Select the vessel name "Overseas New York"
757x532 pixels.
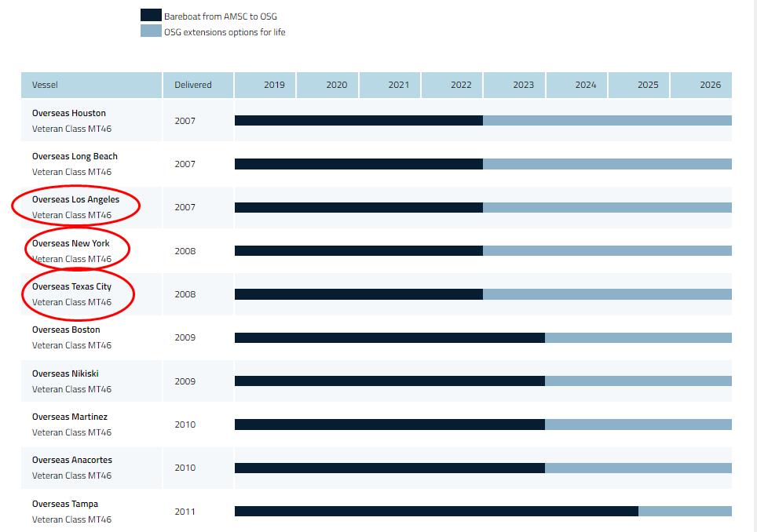click(x=71, y=243)
